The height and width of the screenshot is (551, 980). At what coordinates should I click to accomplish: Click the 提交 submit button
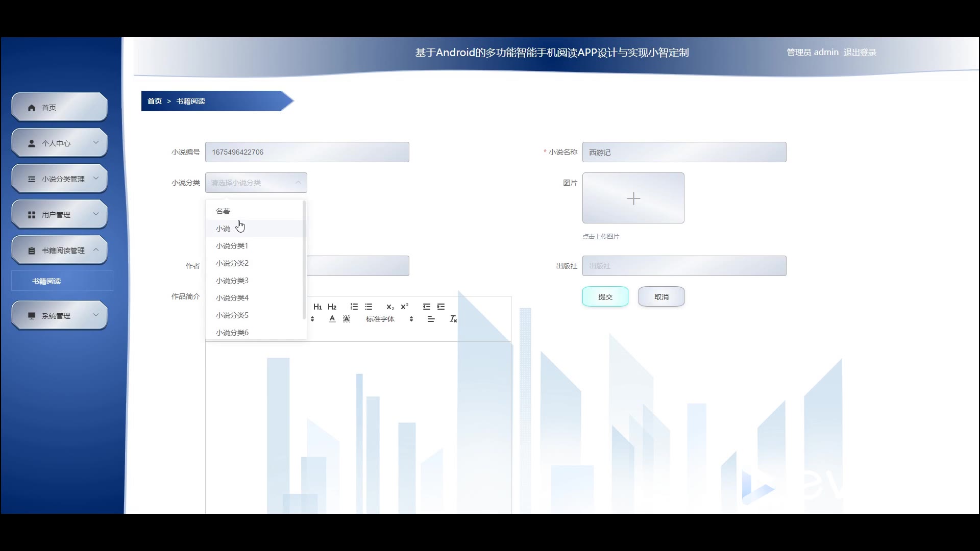coord(605,296)
